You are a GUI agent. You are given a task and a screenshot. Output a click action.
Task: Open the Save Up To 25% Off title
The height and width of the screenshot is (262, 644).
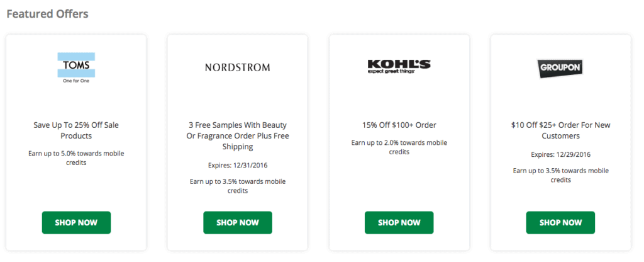[x=76, y=130]
